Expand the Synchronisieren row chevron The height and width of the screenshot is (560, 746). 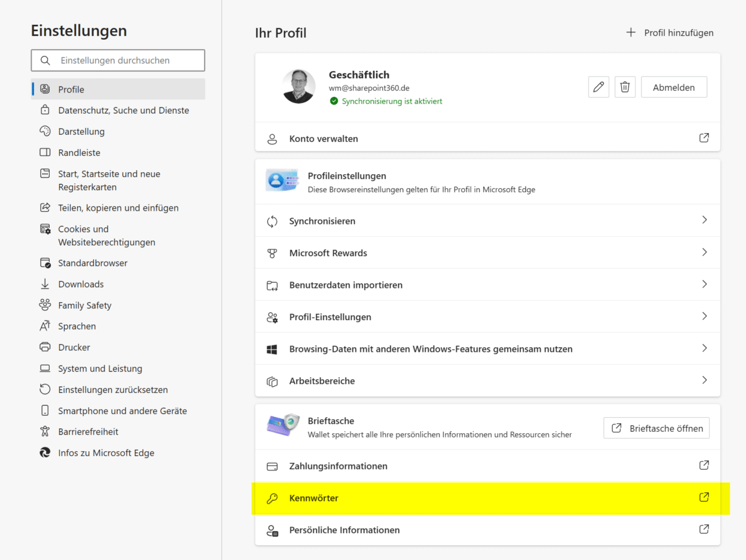coord(704,220)
